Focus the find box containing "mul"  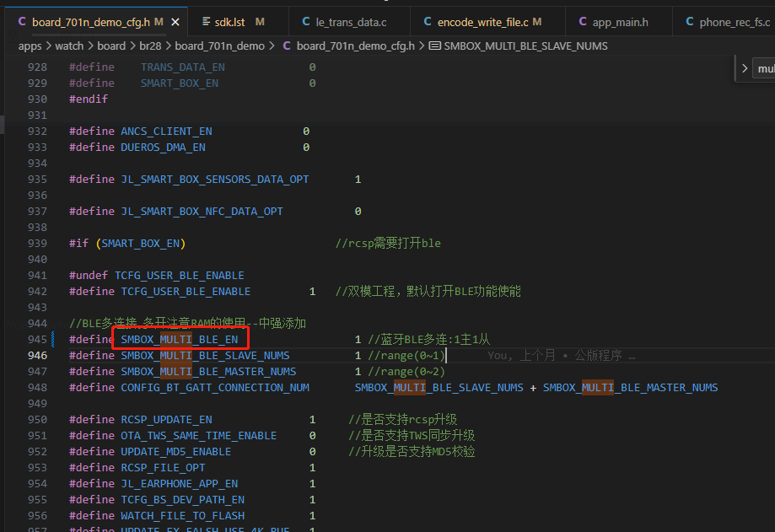tap(765, 68)
